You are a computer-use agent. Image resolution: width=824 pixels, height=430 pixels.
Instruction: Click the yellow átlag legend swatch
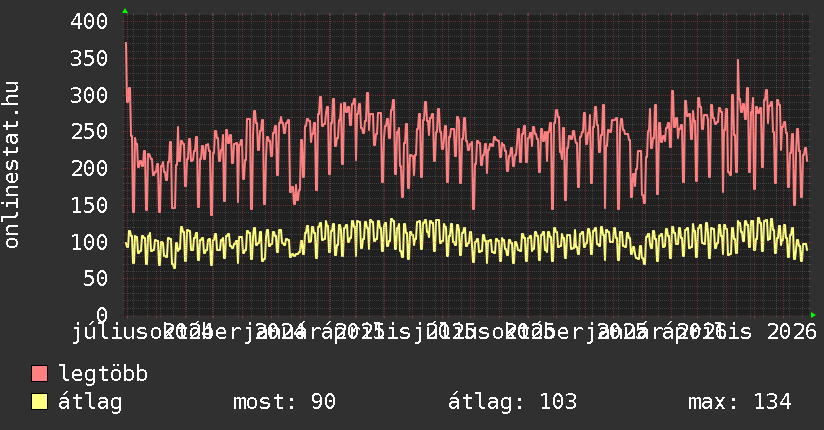(39, 402)
